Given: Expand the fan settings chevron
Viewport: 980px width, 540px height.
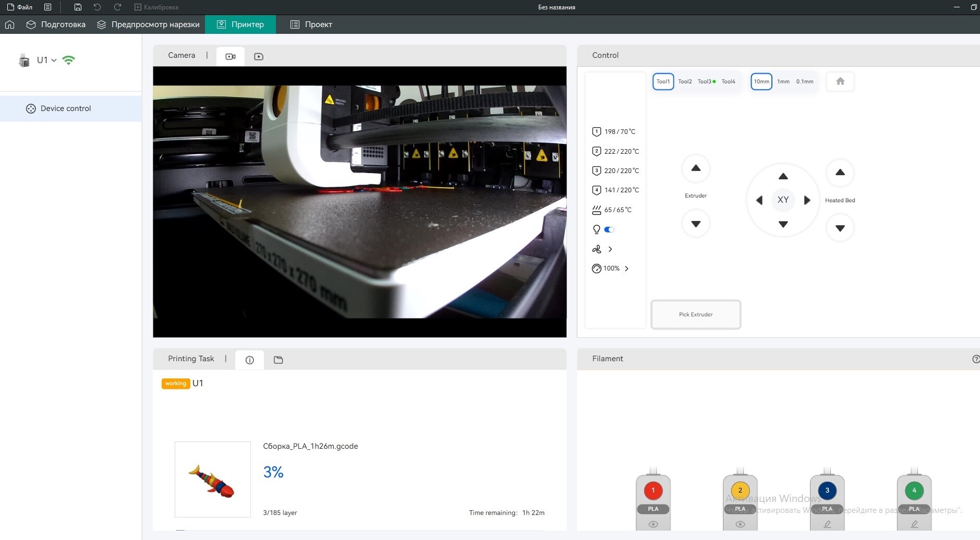Looking at the screenshot, I should 610,249.
